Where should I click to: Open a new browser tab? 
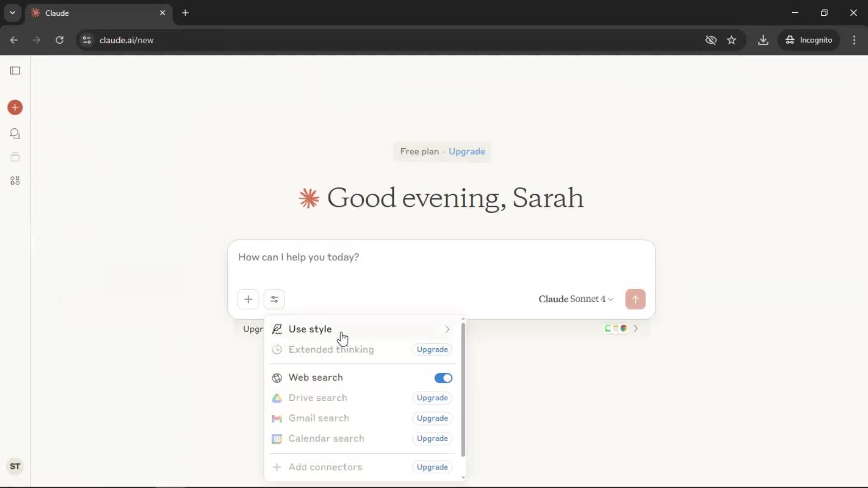[x=185, y=13]
